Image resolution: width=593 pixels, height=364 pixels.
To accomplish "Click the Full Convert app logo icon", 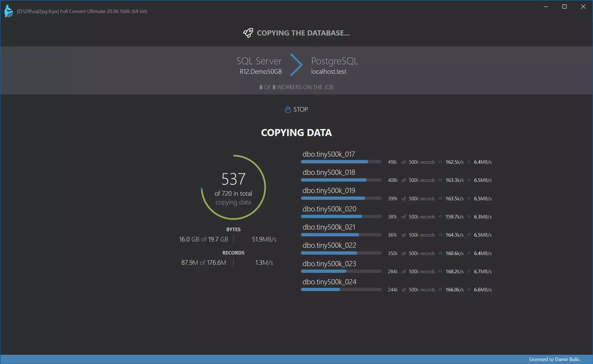I will pos(9,11).
